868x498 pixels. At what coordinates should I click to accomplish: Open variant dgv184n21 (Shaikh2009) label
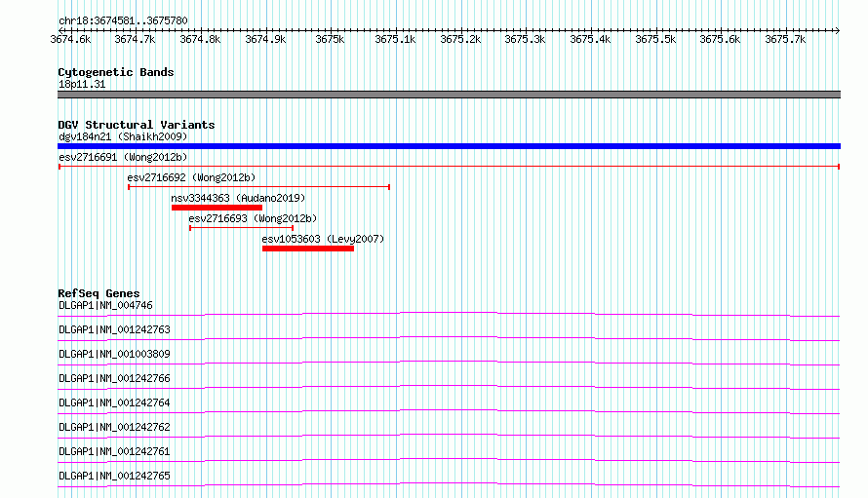click(x=123, y=136)
